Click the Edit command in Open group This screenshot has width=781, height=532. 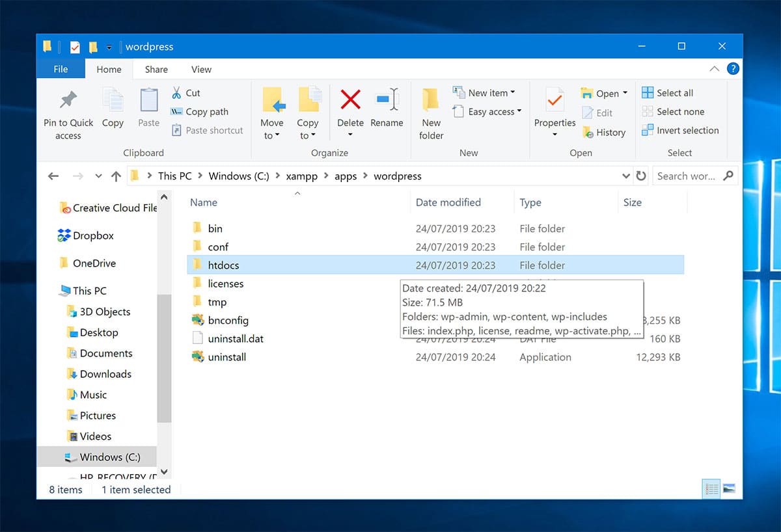tap(597, 113)
